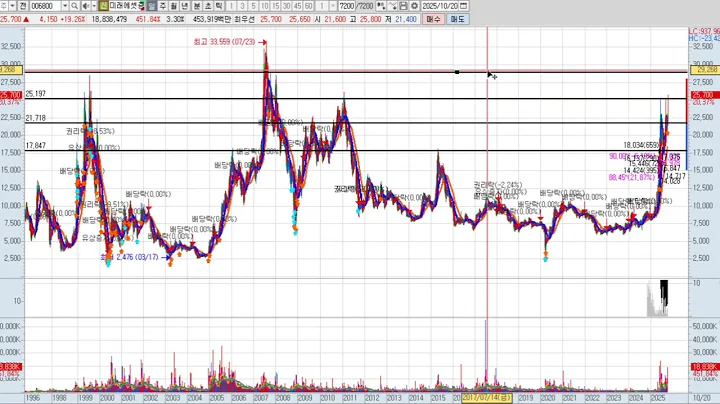
Task: Click the candle chart type icon
Action: (381, 6)
